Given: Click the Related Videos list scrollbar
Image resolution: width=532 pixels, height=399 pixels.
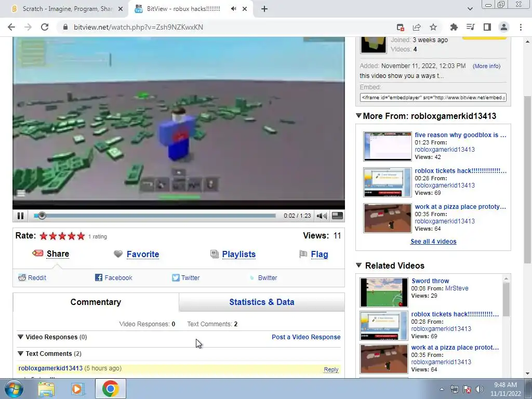Looking at the screenshot, I should pyautogui.click(x=506, y=300).
